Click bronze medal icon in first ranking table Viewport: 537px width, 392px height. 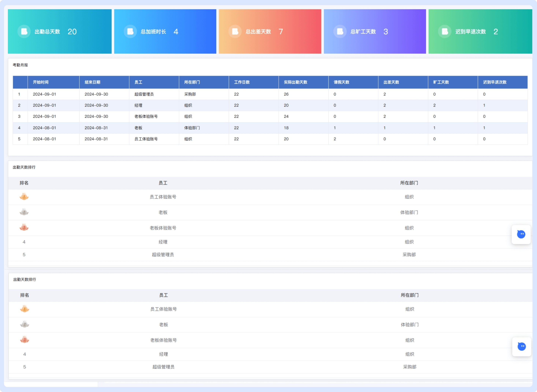[x=24, y=227]
